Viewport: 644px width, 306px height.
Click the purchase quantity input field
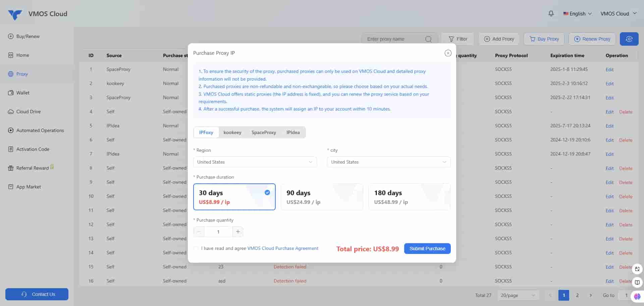218,232
